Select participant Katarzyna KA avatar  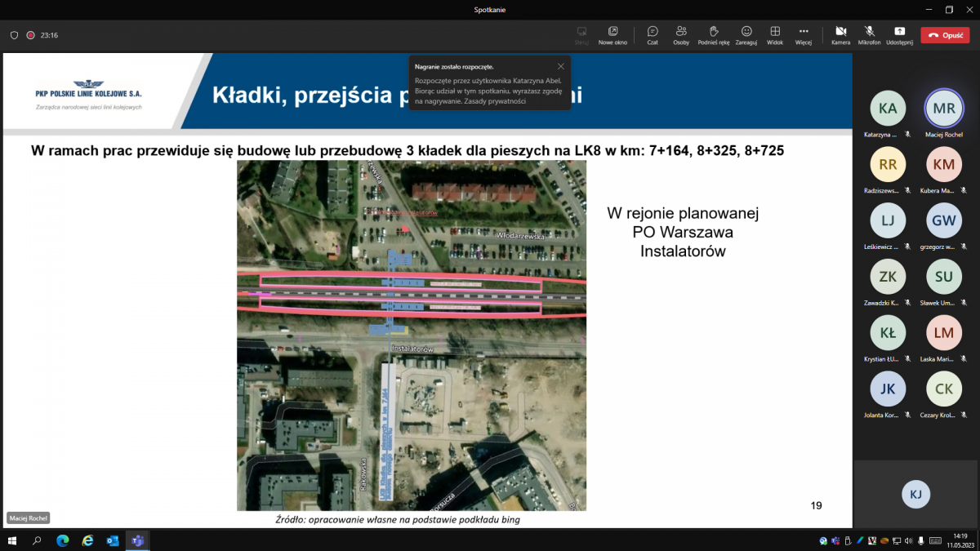click(888, 108)
